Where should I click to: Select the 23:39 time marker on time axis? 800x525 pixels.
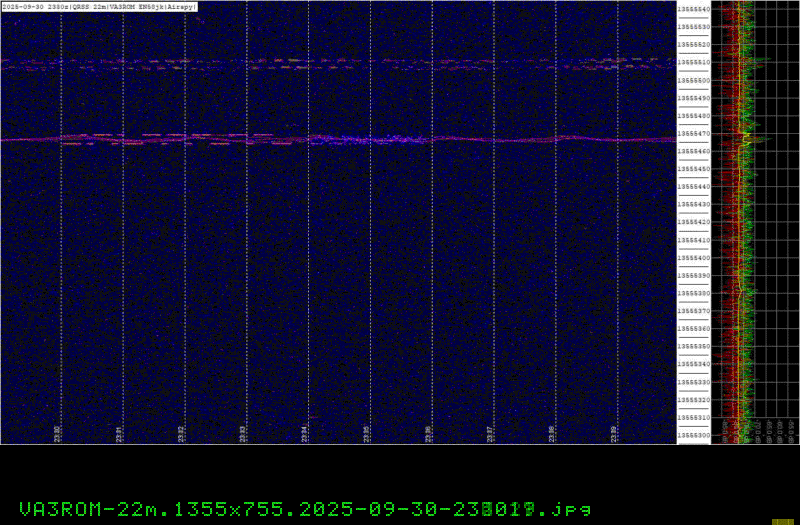coord(614,433)
